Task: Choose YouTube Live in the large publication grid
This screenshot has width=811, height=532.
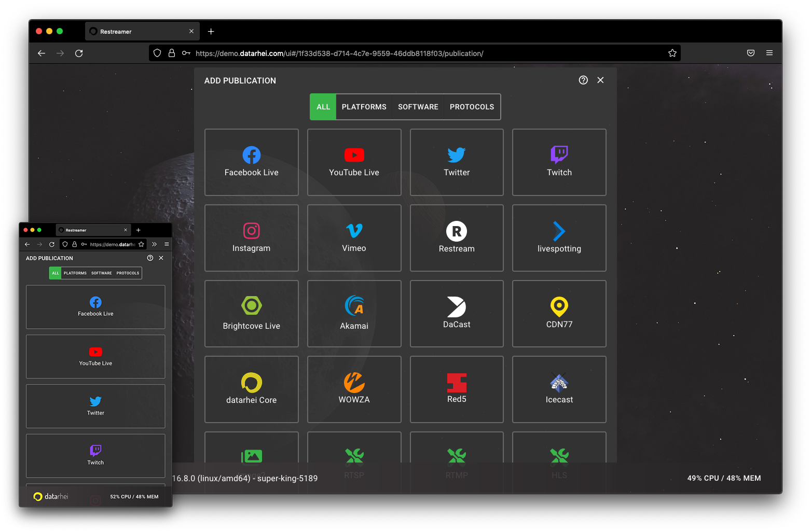Action: pos(354,162)
